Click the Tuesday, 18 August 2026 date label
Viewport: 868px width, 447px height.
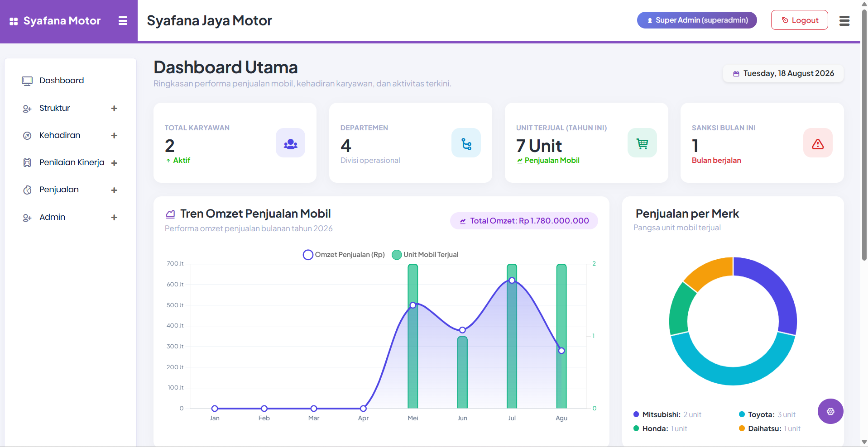789,73
